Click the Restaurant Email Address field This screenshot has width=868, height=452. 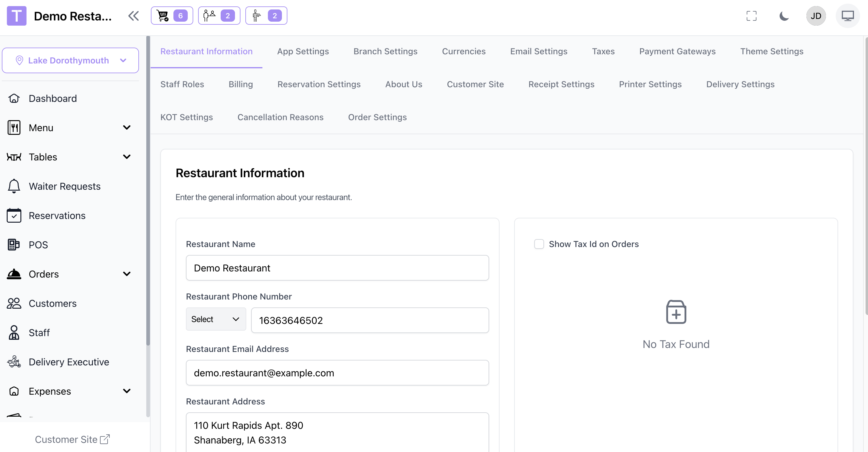coord(337,373)
